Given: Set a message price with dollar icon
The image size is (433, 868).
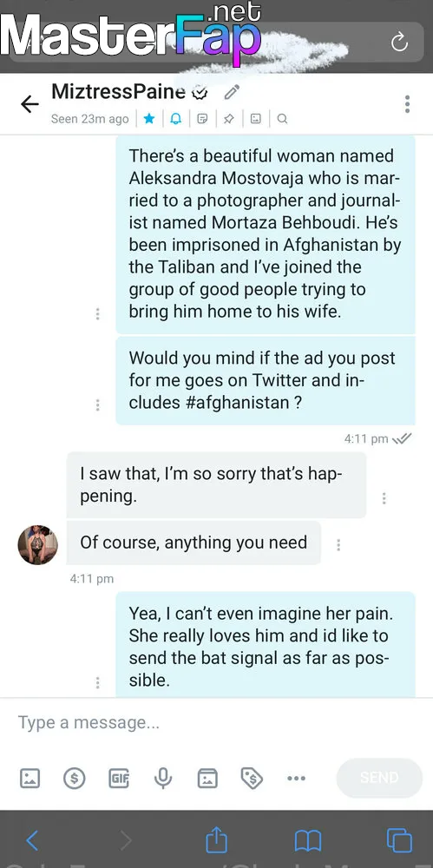Looking at the screenshot, I should (x=75, y=779).
